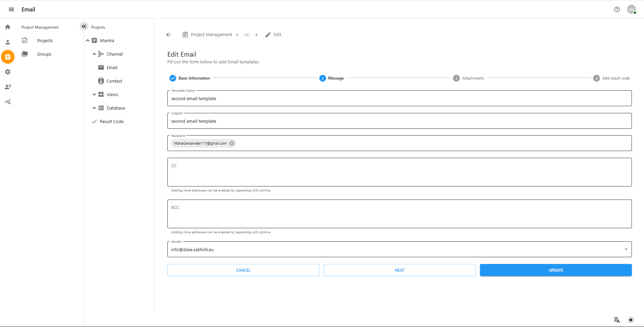Collapse the Mantra project tree node
Image resolution: width=644 pixels, height=327 pixels.
[x=88, y=40]
